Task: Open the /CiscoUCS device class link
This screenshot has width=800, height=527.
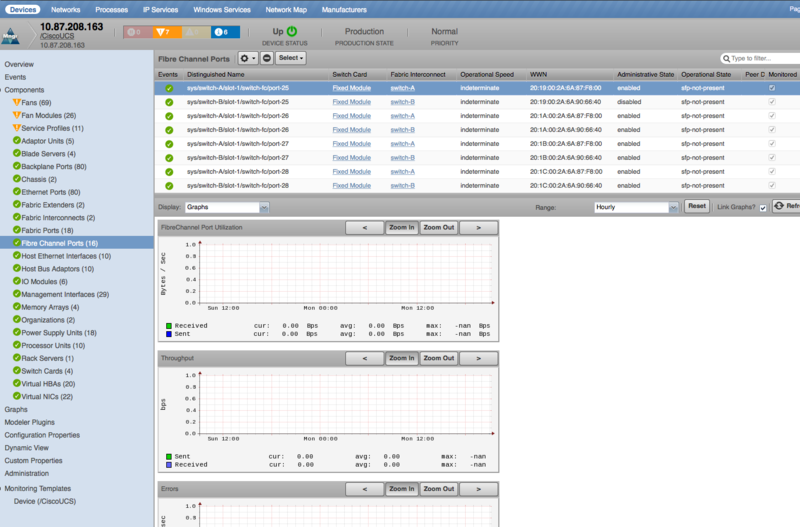Action: [57, 36]
